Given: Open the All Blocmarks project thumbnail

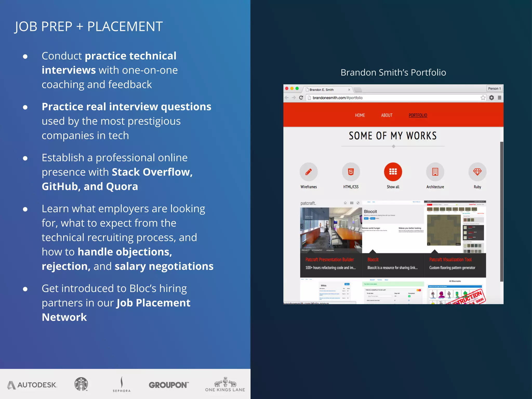Looking at the screenshot, I should point(455,291).
